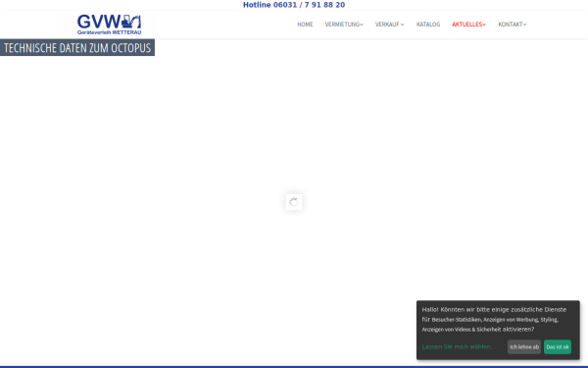Click the Hotline 06031 / 7 91 88 20 text
Image resolution: width=588 pixels, height=368 pixels.
pyautogui.click(x=294, y=5)
